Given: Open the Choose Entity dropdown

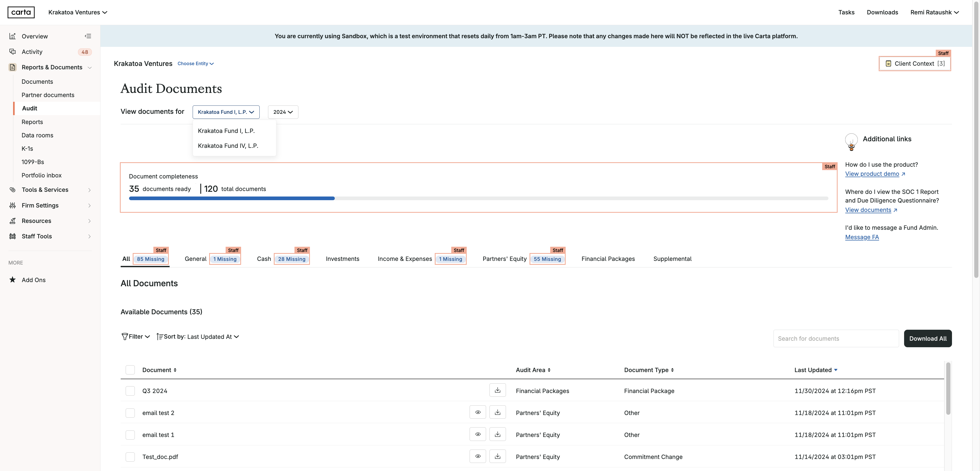Looking at the screenshot, I should pos(196,64).
